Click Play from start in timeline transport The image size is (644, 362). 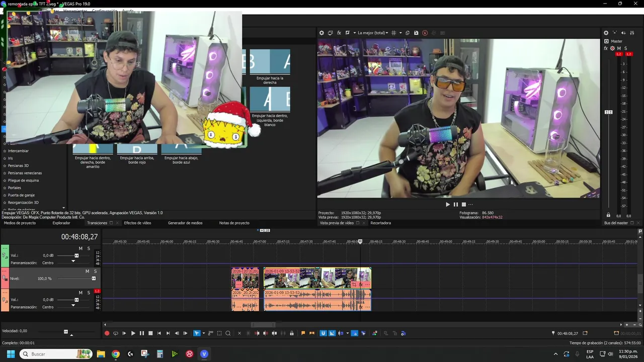124,333
